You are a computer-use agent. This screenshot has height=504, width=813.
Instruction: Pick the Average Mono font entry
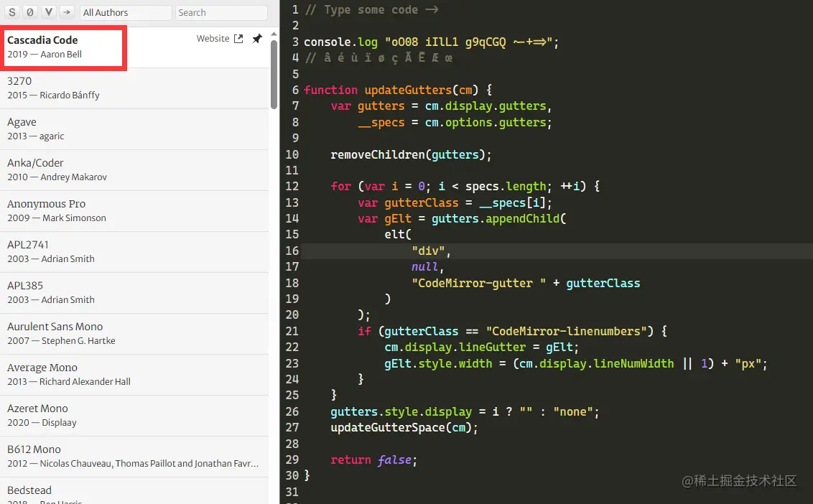tap(134, 375)
